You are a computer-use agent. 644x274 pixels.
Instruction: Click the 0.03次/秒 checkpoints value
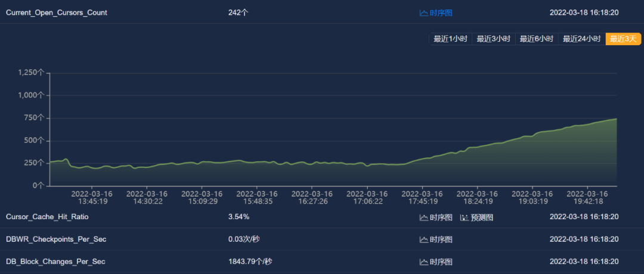pyautogui.click(x=244, y=239)
